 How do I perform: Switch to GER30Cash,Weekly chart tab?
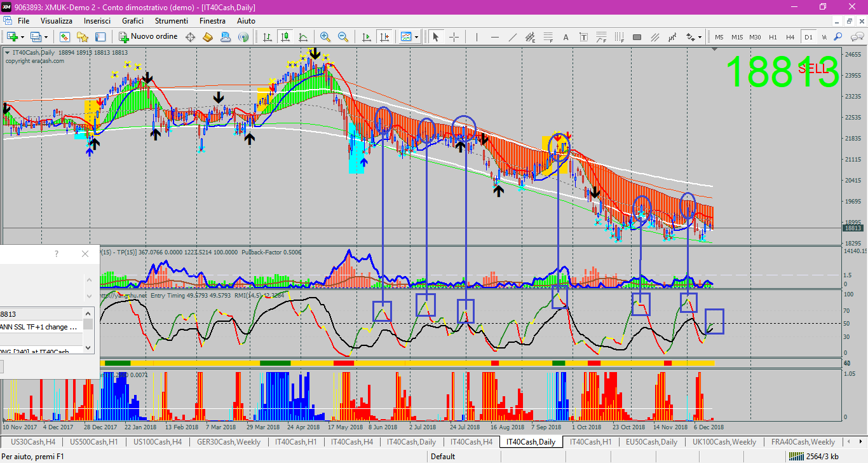229,441
